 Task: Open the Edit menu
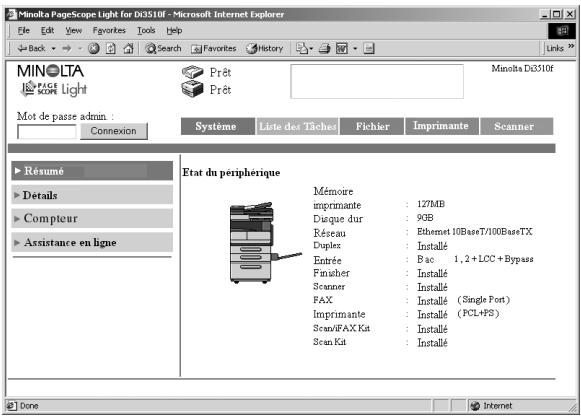tap(47, 30)
